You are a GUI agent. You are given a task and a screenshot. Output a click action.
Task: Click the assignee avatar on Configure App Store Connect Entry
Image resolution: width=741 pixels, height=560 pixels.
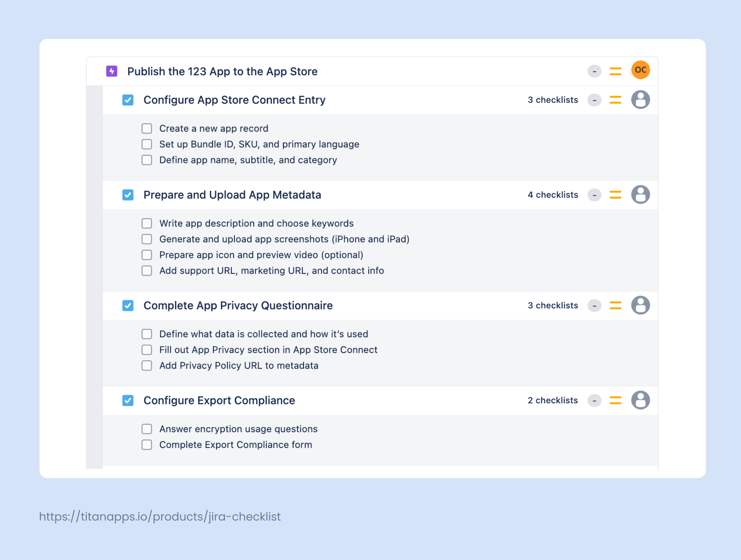(x=640, y=99)
